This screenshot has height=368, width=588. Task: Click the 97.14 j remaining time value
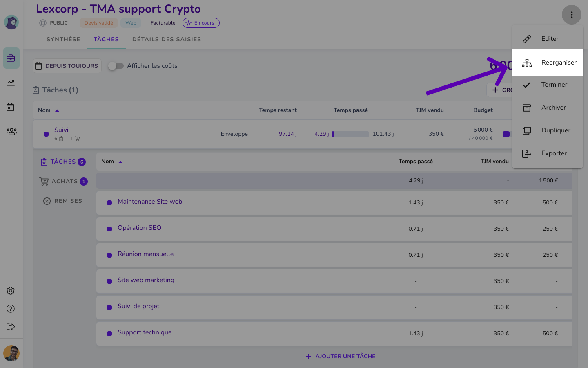pos(288,134)
